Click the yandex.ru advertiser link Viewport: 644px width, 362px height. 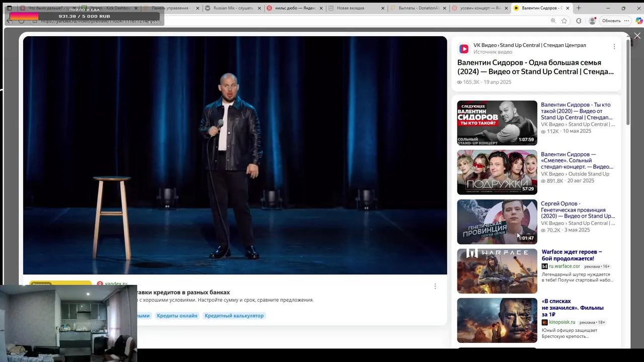(116, 284)
